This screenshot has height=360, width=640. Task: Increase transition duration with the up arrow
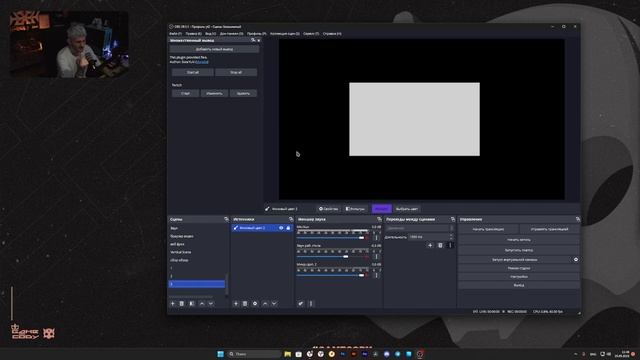(x=451, y=235)
